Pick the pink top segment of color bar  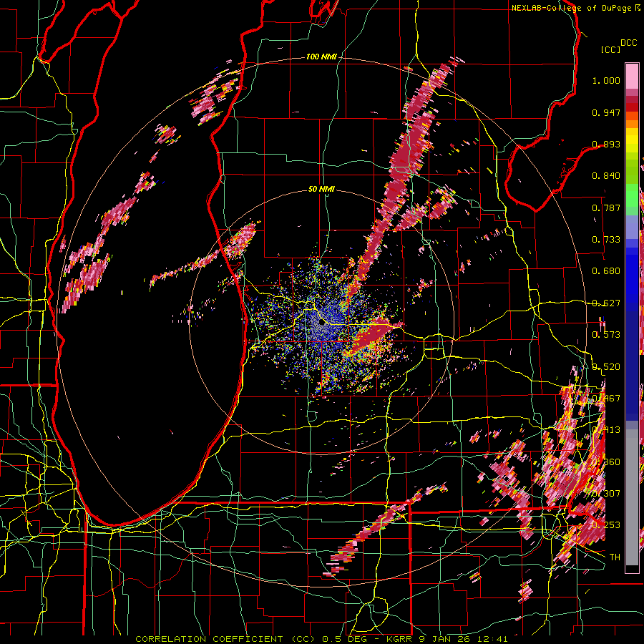coord(632,76)
